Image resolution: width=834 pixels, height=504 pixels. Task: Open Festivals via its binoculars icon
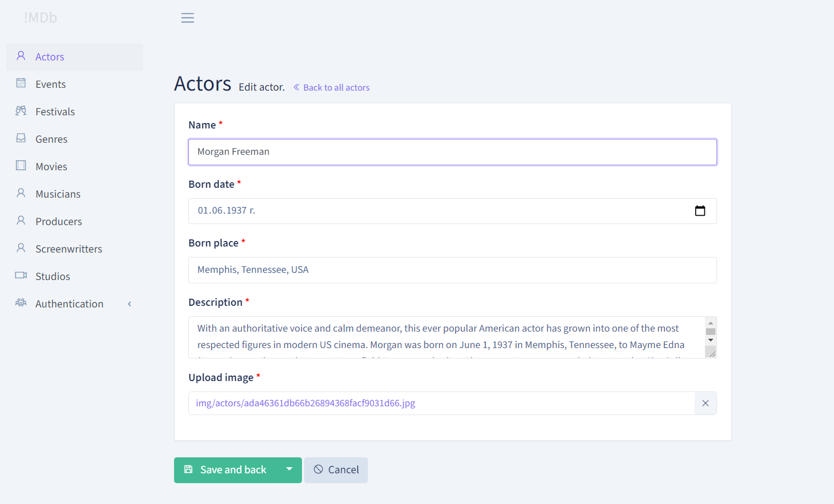(x=21, y=111)
